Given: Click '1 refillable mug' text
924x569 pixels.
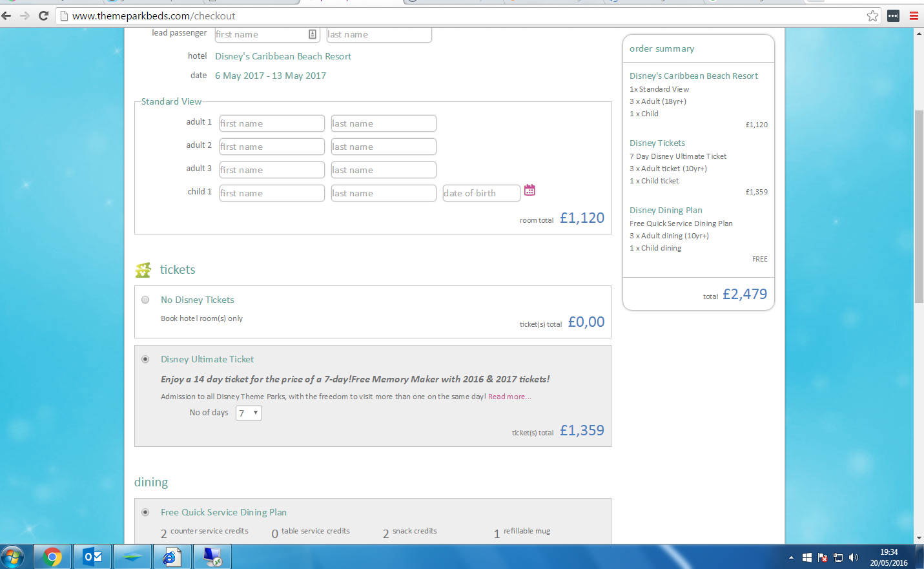Looking at the screenshot, I should pyautogui.click(x=522, y=532).
